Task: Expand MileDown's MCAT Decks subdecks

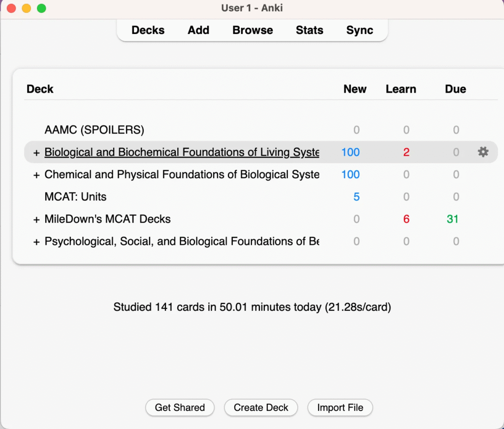Action: (36, 220)
